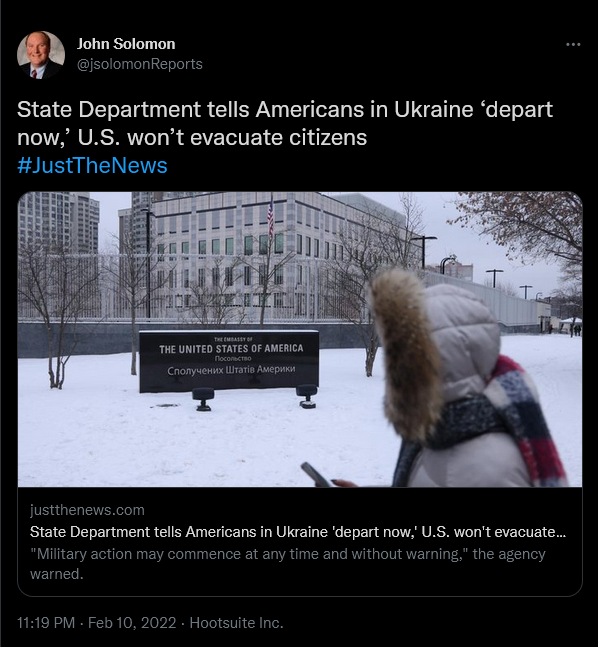This screenshot has width=598, height=647.
Task: Click the tweet text about State Department
Action: pos(285,123)
